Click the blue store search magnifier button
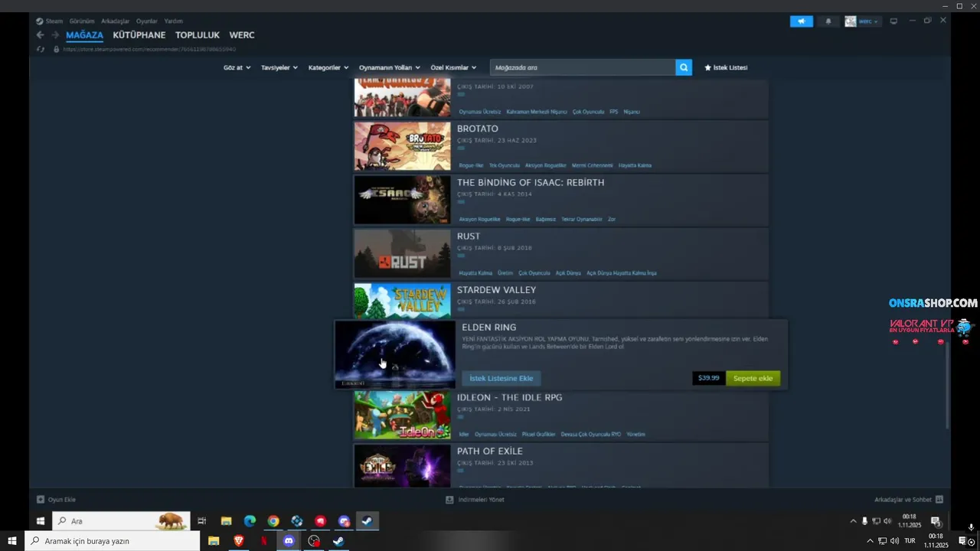The image size is (980, 551). pyautogui.click(x=684, y=67)
